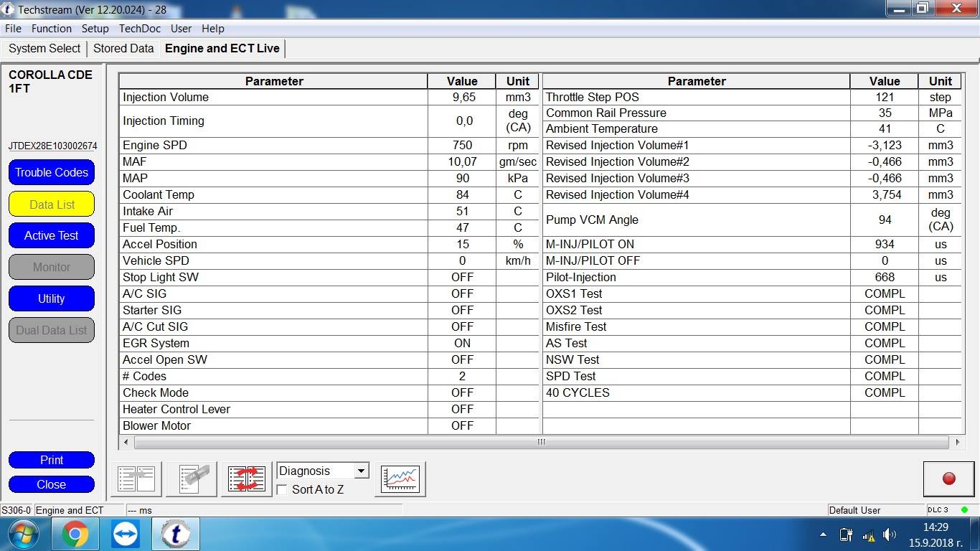Click the list eraser icon
This screenshot has width=980, height=551.
coord(192,479)
